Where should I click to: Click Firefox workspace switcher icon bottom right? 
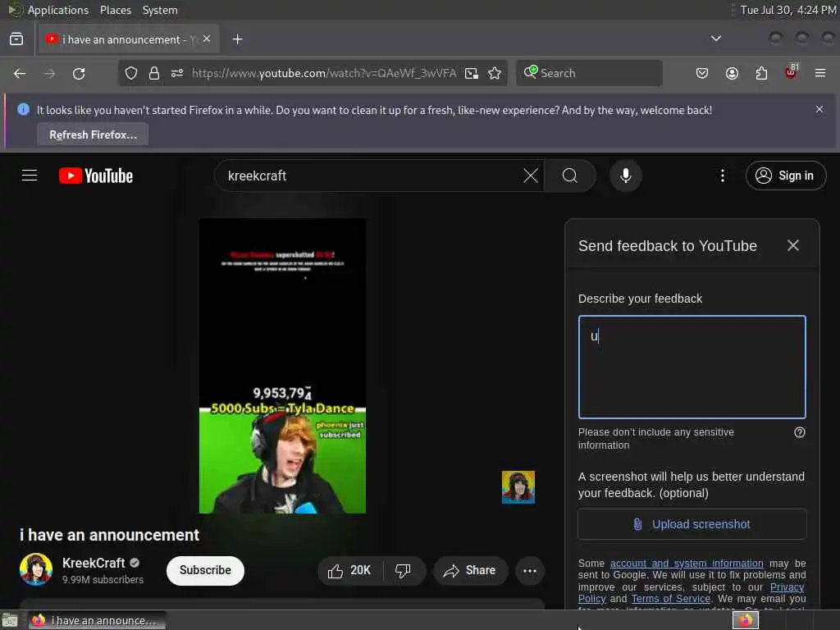coord(746,620)
